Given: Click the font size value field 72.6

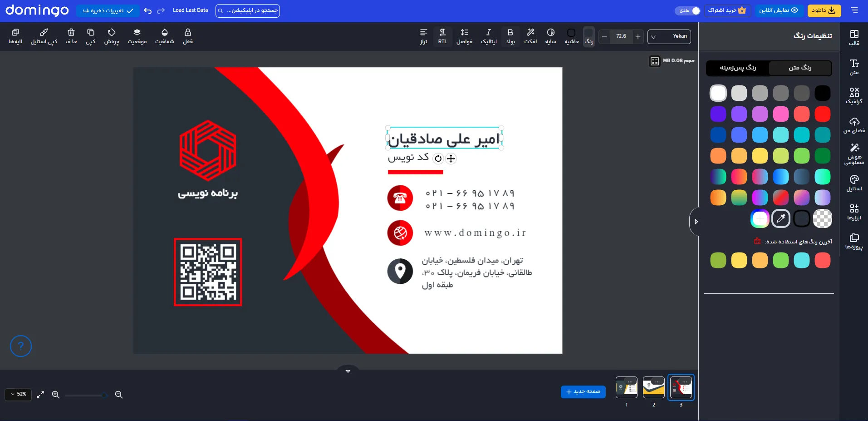Looking at the screenshot, I should click(621, 36).
